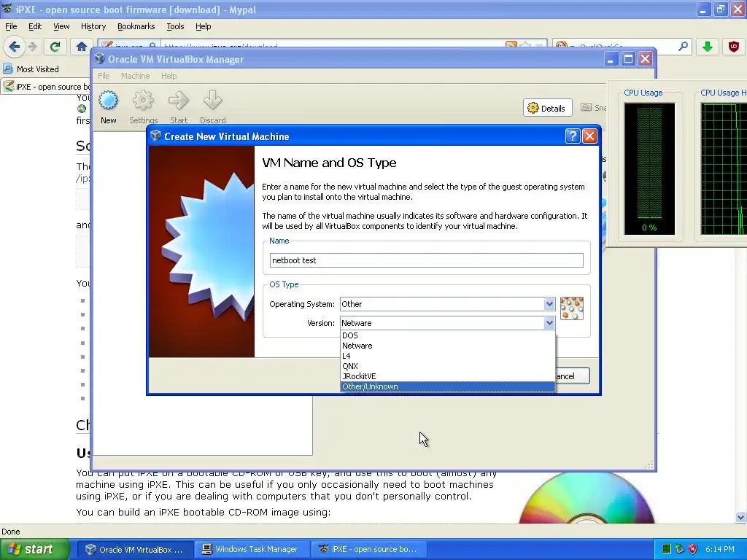Click the OS type picture icon
The width and height of the screenshot is (747, 560).
572,308
